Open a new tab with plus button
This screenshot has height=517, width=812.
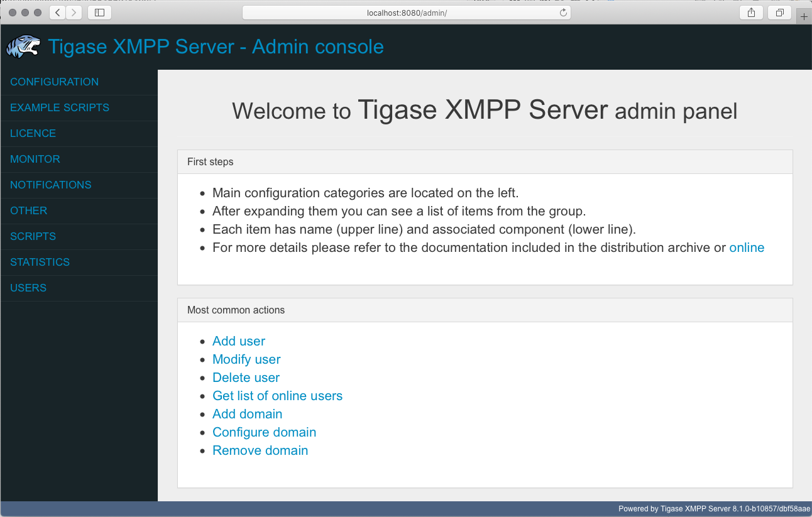804,17
